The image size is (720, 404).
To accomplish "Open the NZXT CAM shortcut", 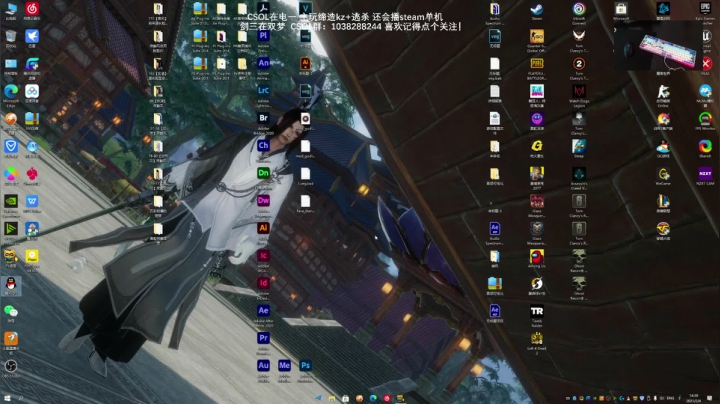I will (x=705, y=174).
